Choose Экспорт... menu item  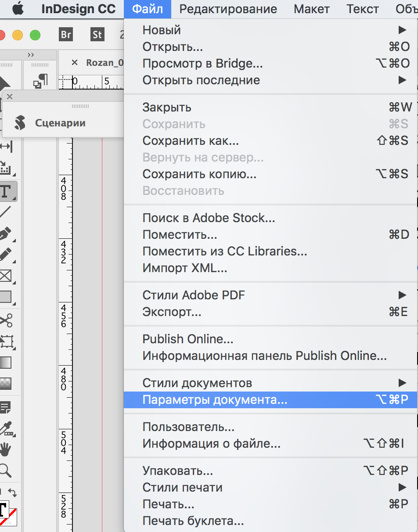coord(270,312)
